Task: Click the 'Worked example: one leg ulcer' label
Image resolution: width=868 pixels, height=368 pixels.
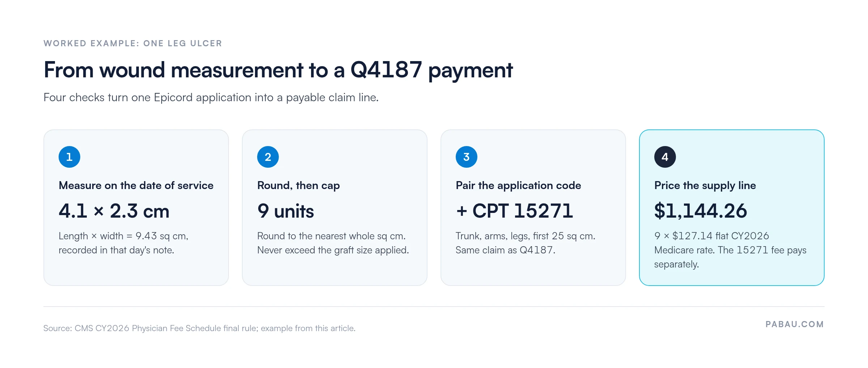Action: [133, 43]
